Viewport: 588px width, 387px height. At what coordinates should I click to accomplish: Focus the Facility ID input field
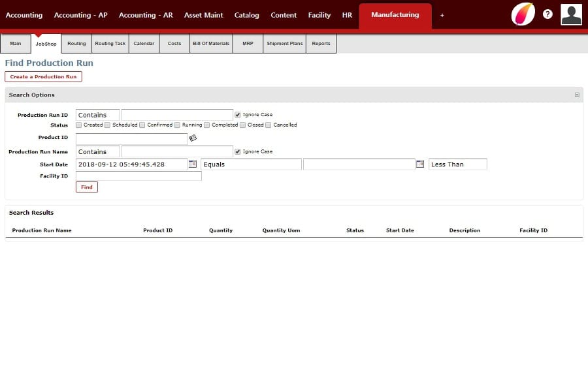pyautogui.click(x=139, y=176)
